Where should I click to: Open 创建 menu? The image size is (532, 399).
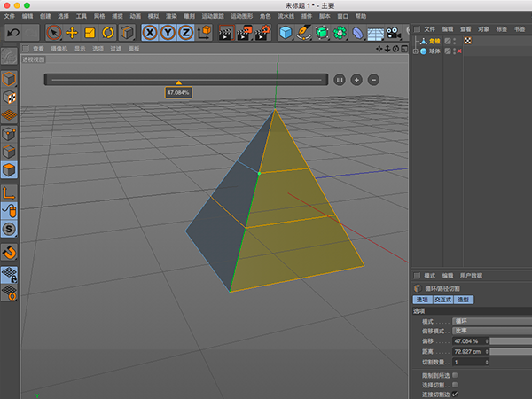click(45, 16)
